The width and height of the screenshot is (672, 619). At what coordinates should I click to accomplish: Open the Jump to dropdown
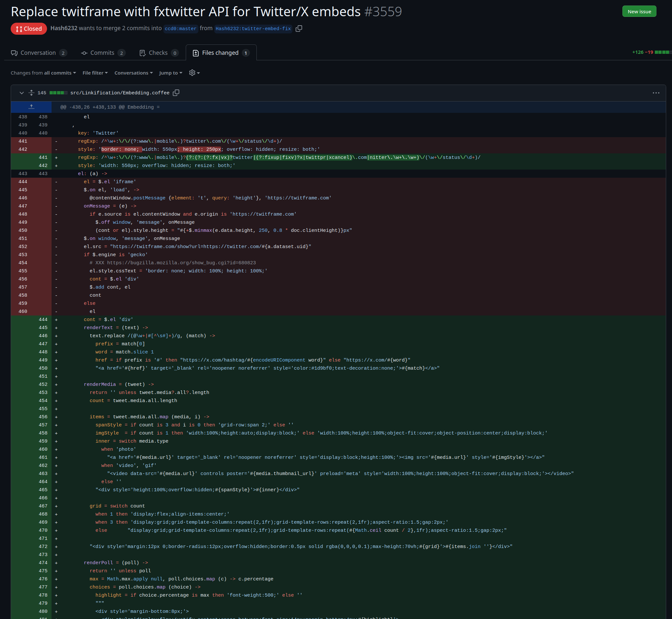click(x=171, y=73)
